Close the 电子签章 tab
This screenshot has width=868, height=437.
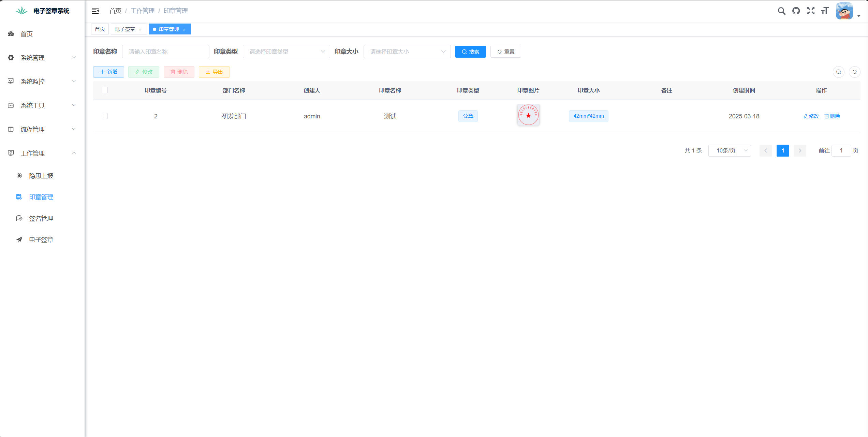(x=140, y=30)
